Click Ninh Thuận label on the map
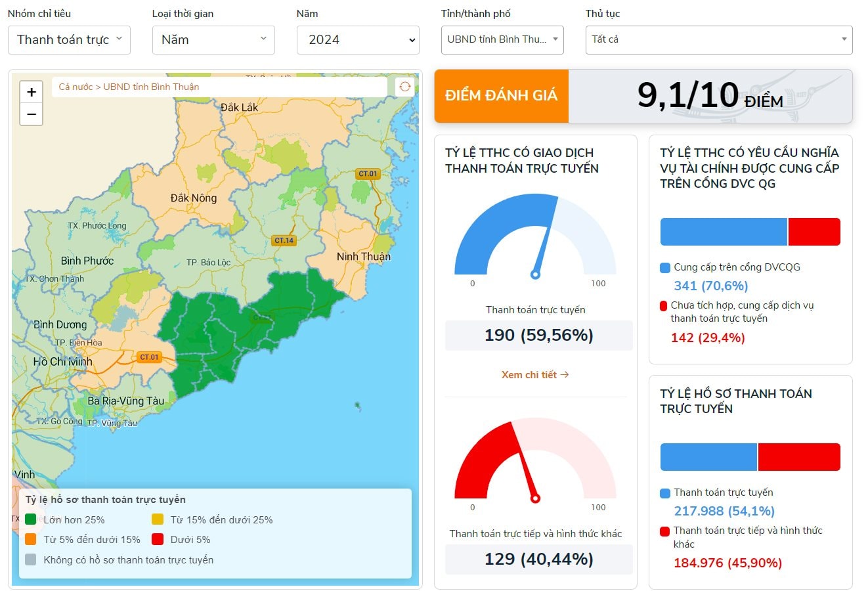The image size is (868, 591). point(364,257)
